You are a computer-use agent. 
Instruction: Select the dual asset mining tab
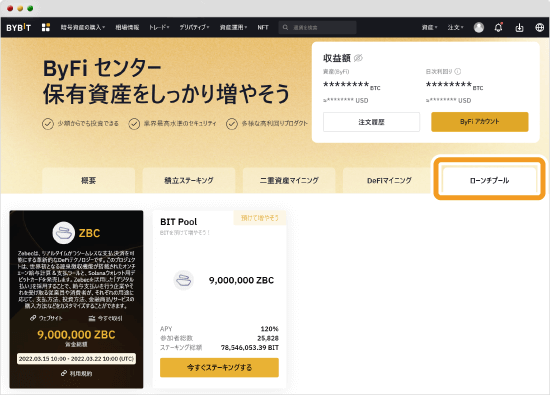(x=289, y=180)
